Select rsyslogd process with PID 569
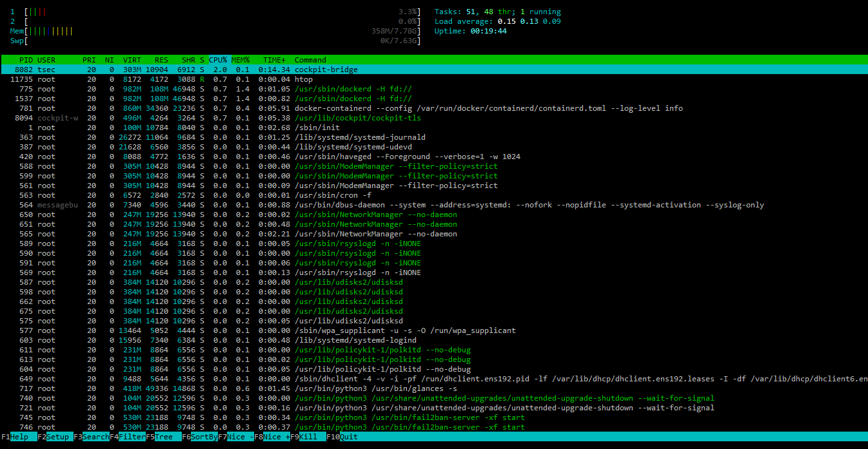Image resolution: width=868 pixels, height=449 pixels. pyautogui.click(x=434, y=272)
